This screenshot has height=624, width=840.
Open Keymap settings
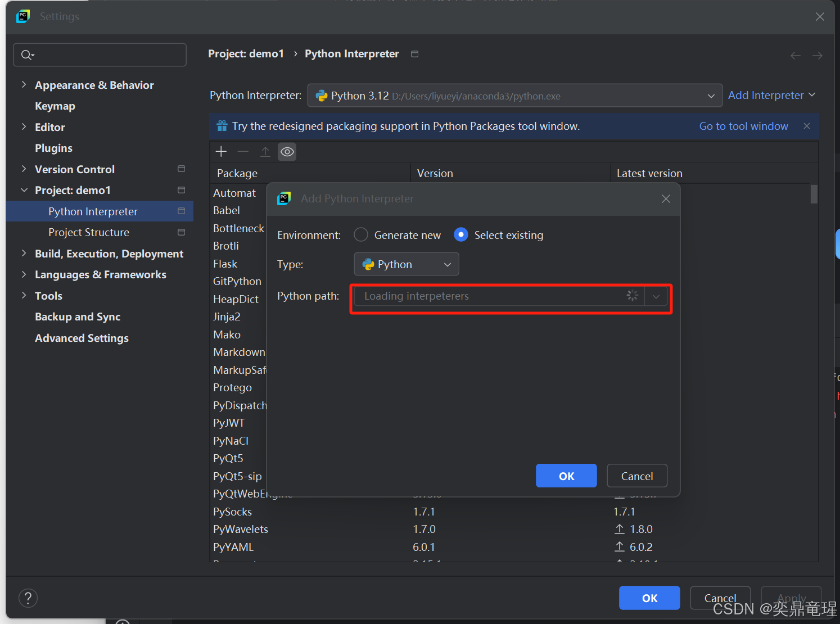[55, 106]
